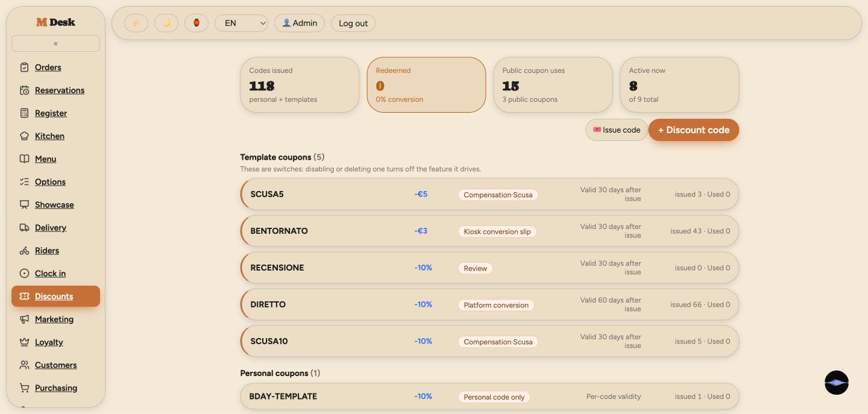Open the Admin user profile
868x414 pixels.
[300, 23]
